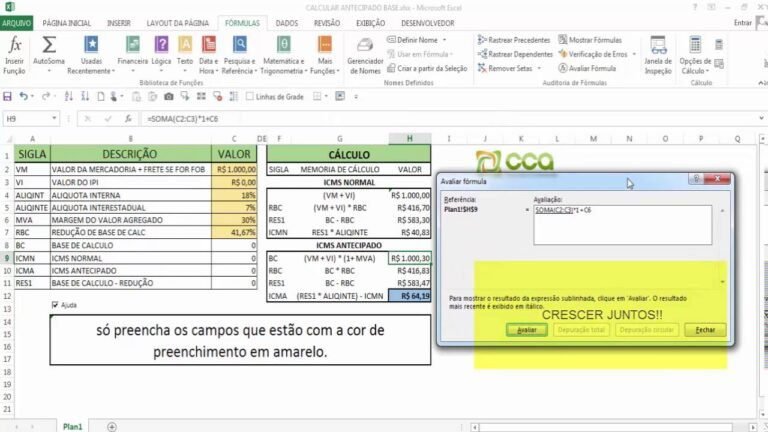768x432 pixels.
Task: Open the AutoSoma sigma icon
Action: (x=48, y=45)
